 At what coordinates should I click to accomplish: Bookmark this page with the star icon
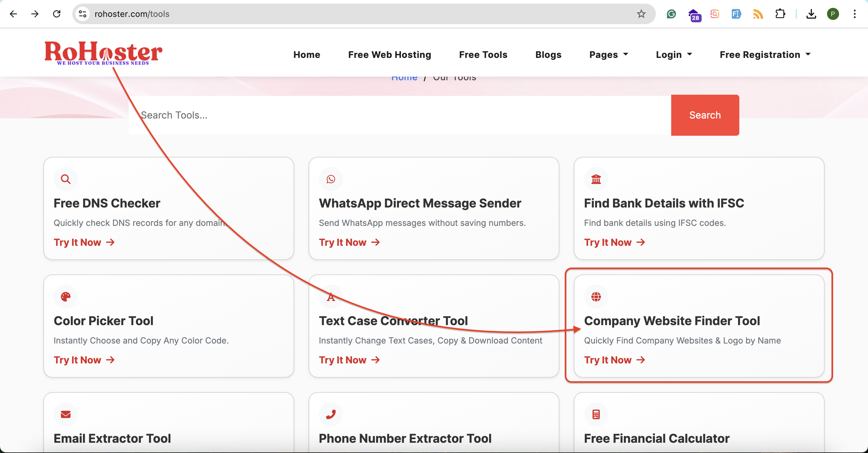641,14
